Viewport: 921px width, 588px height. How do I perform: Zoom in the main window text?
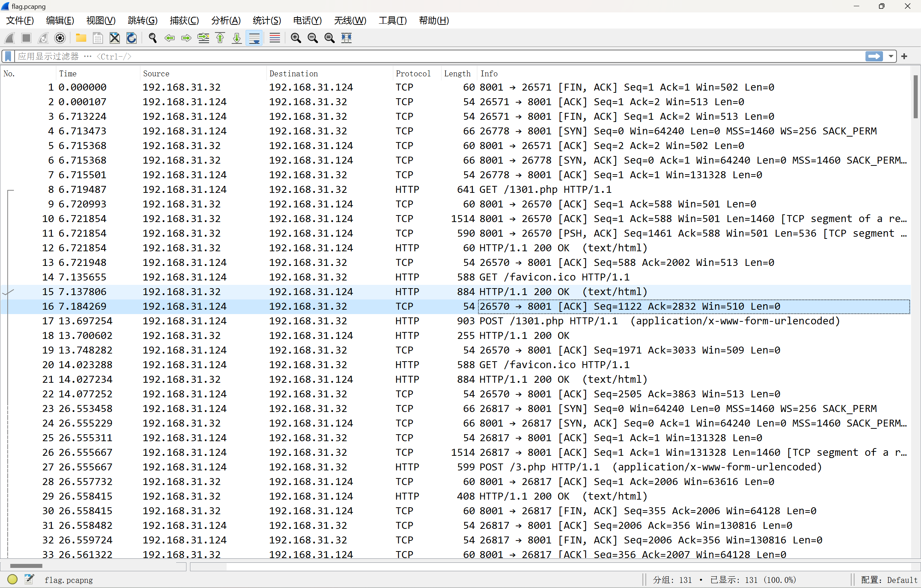point(296,38)
